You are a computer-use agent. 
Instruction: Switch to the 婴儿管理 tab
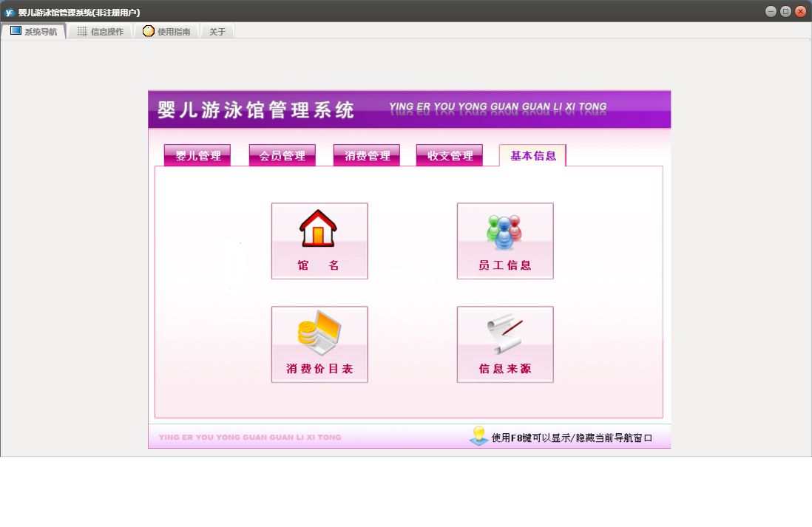(197, 155)
